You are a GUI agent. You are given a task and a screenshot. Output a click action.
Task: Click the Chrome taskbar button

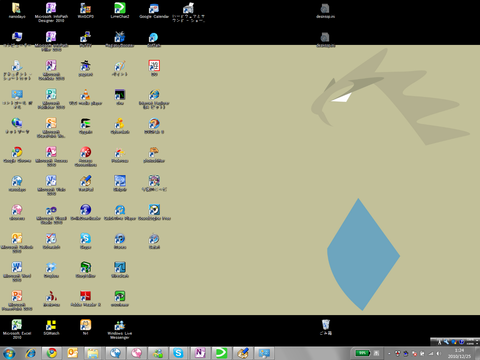pyautogui.click(x=51, y=353)
